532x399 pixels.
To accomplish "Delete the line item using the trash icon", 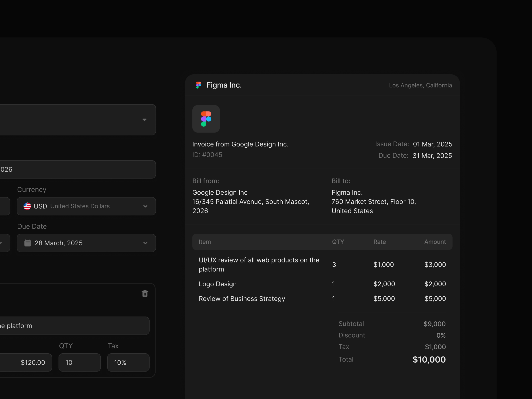I will [145, 293].
